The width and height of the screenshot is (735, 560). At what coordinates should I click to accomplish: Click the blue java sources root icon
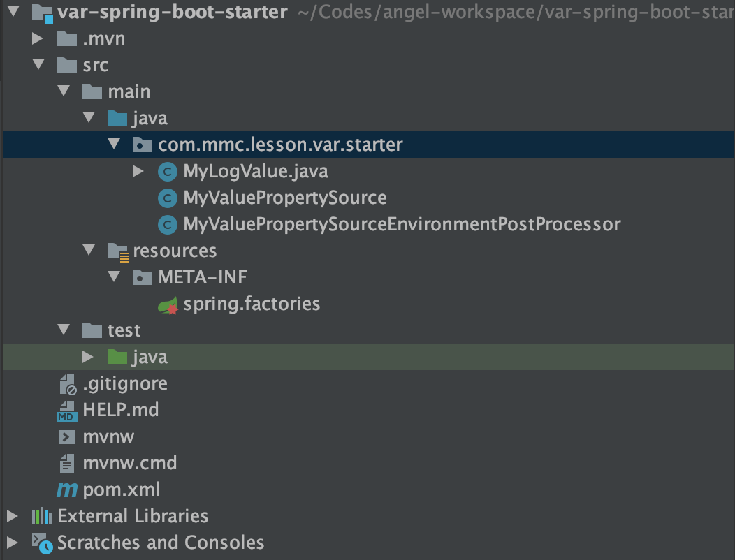[x=117, y=118]
